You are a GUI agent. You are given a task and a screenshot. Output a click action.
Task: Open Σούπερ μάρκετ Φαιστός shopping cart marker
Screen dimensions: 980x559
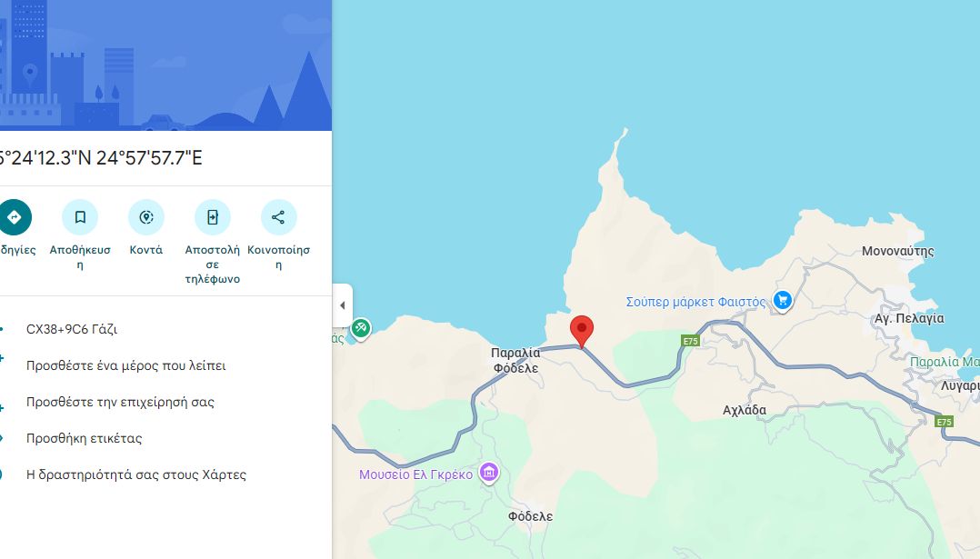point(783,301)
